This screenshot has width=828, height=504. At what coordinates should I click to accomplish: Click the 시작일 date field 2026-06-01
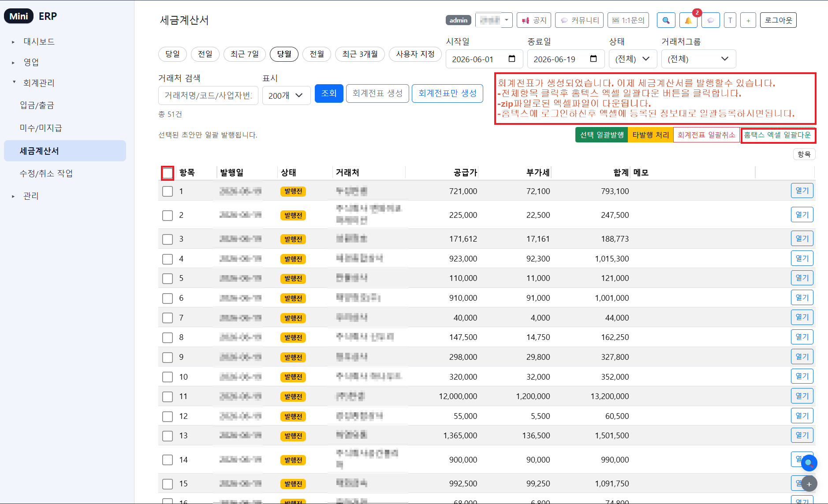click(x=484, y=59)
